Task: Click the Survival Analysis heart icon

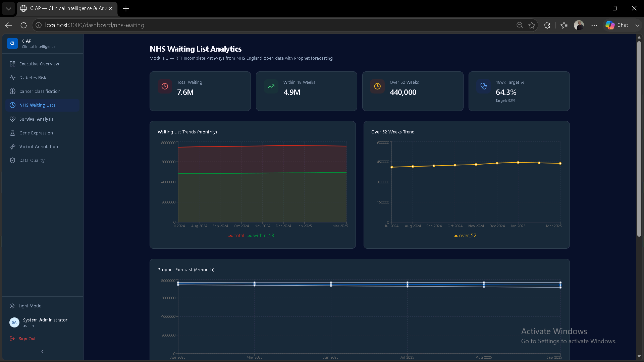Action: [12, 119]
